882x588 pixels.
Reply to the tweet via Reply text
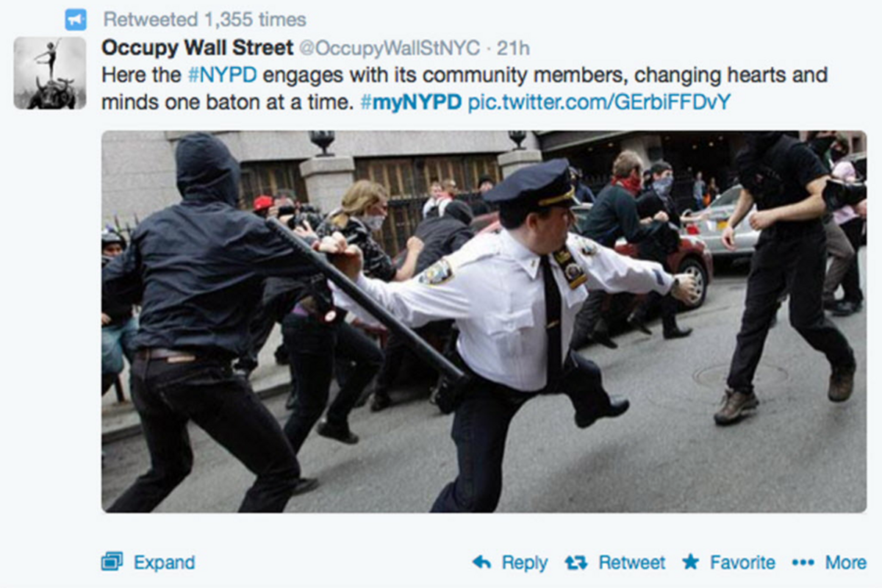coord(525,564)
